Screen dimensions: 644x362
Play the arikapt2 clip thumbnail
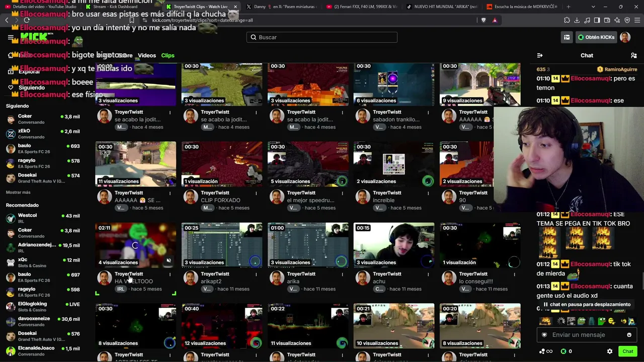[x=222, y=245]
